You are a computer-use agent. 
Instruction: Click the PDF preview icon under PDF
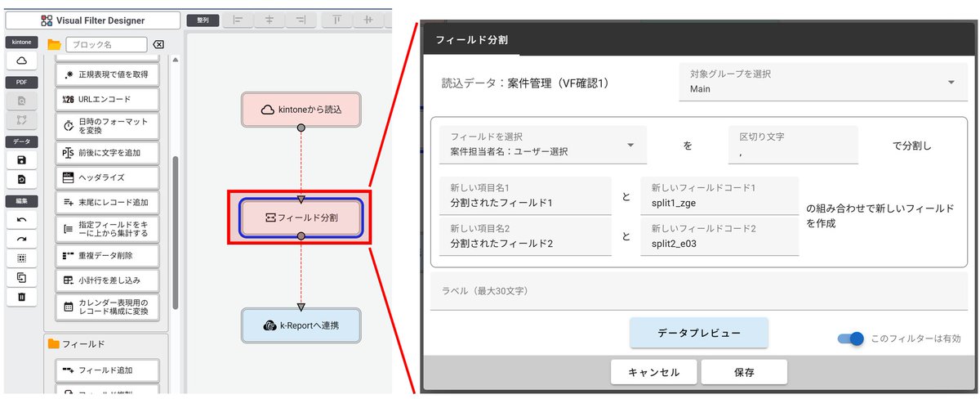coord(21,101)
